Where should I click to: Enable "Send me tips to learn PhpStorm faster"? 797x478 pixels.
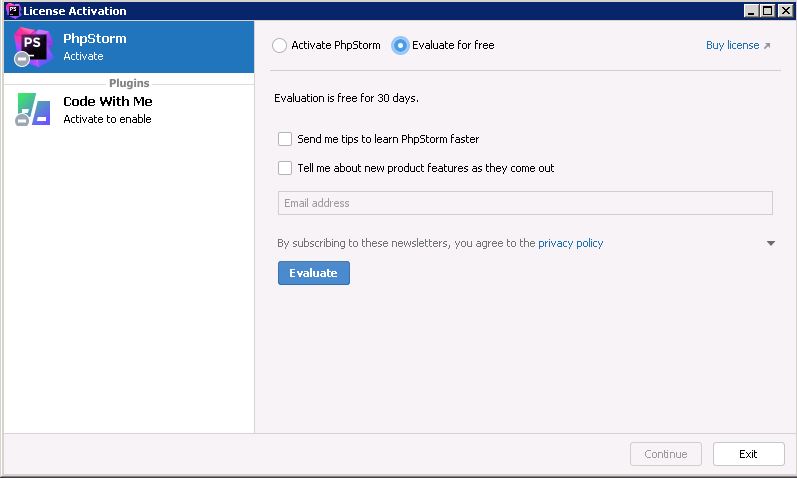285,139
